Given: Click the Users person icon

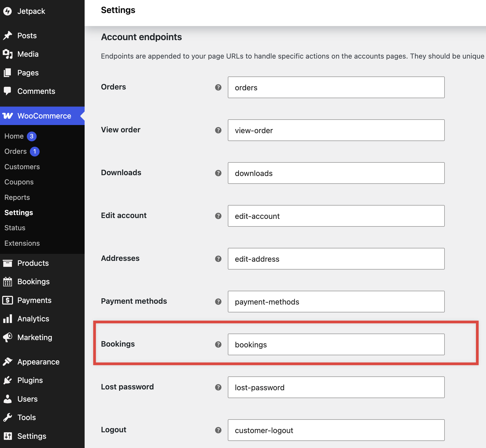Looking at the screenshot, I should point(8,399).
